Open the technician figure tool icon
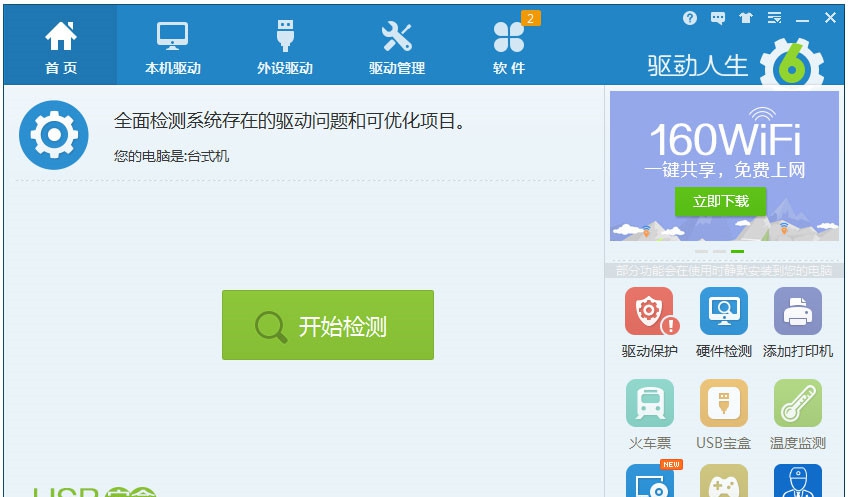Image resolution: width=849 pixels, height=497 pixels. (798, 481)
